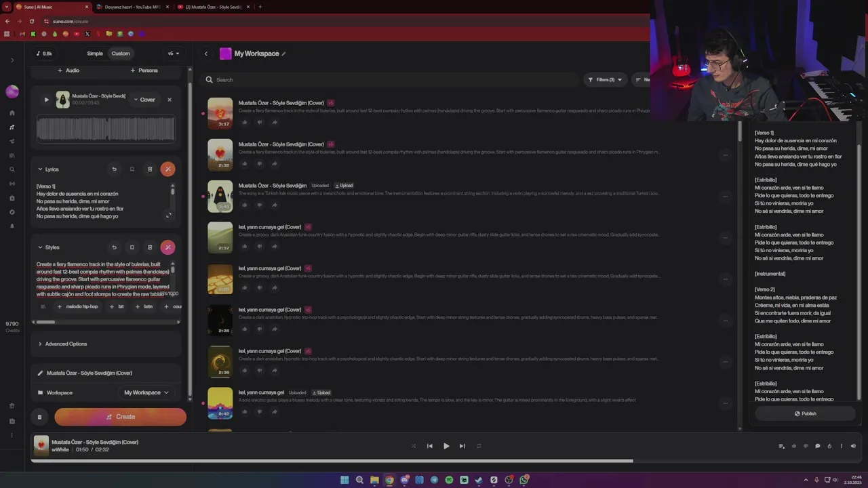Open Windows Start menu on taskbar

click(x=344, y=480)
